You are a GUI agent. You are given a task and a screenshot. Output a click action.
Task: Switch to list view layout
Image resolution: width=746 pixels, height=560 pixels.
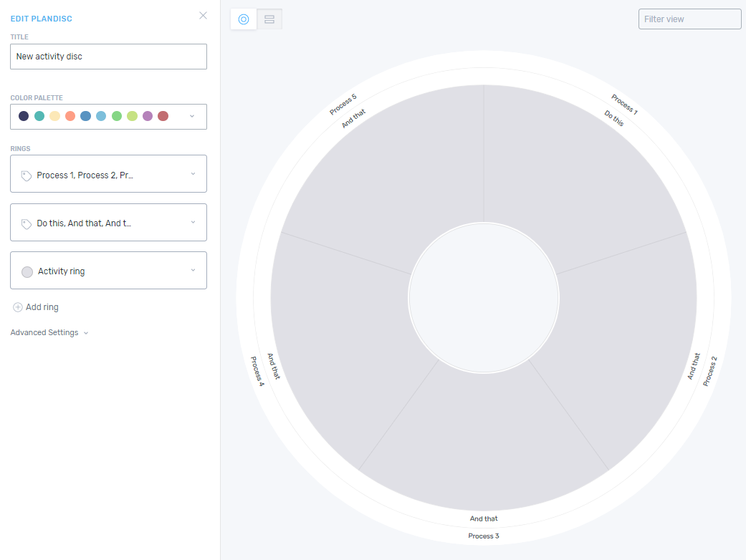tap(269, 19)
